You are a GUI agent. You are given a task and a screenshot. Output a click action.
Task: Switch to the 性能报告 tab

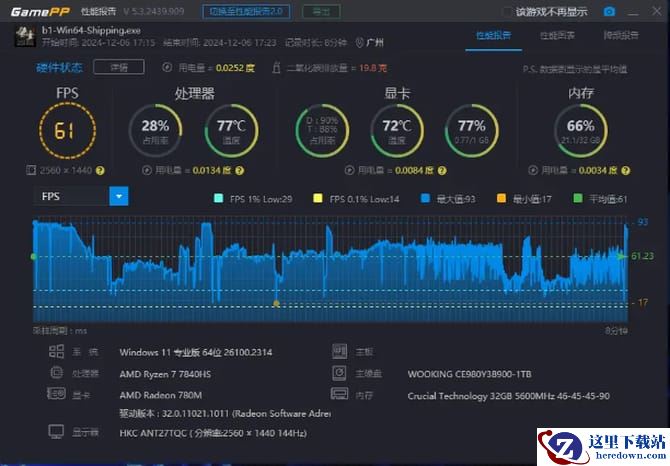click(494, 35)
